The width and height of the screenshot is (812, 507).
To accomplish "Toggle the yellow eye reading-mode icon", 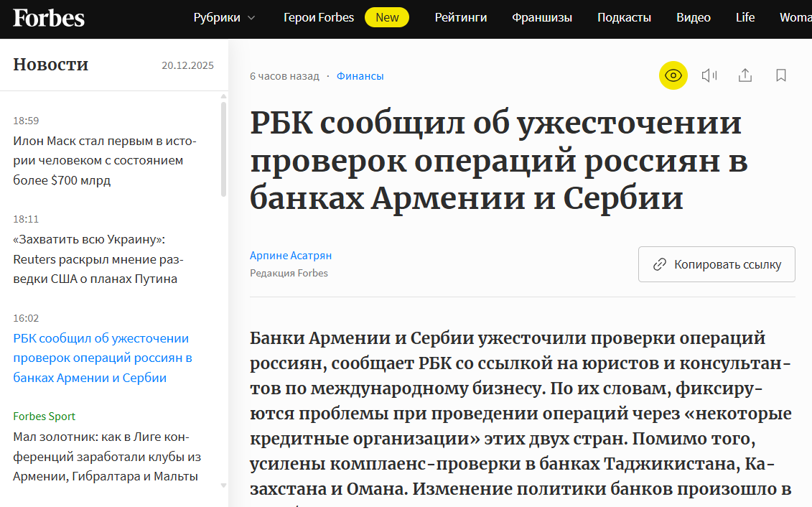I will [673, 75].
